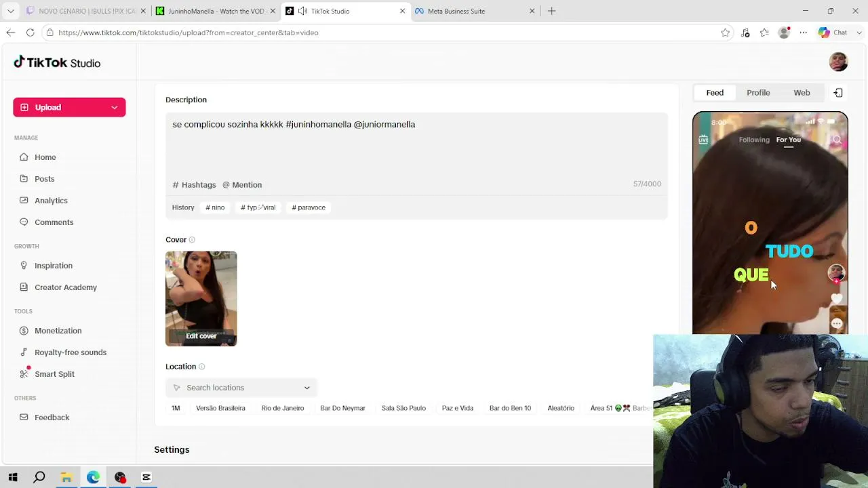Click the creator avatar in the phone preview

coord(836,273)
